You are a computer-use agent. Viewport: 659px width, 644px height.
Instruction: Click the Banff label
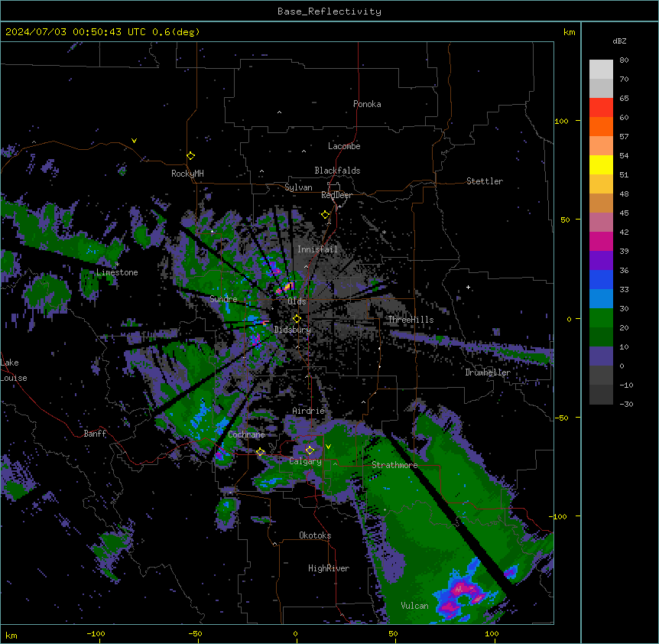[95, 434]
